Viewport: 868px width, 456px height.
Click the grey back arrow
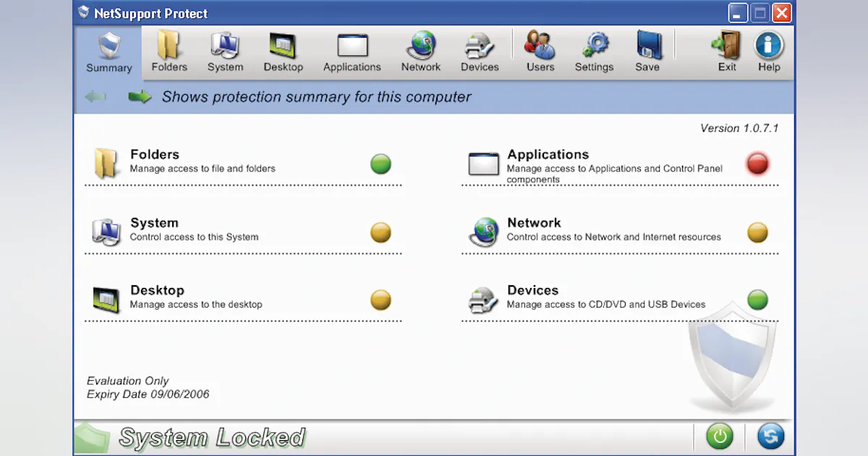[x=95, y=96]
